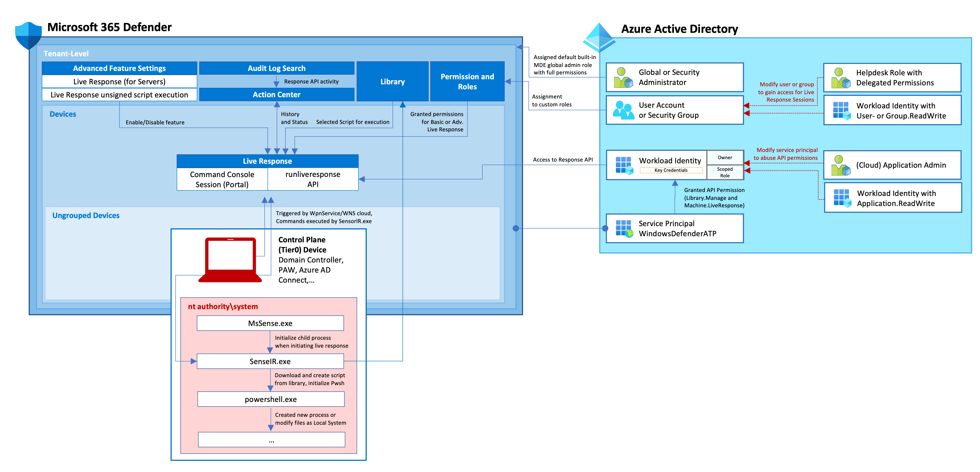Open the Permission and Roles box
The height and width of the screenshot is (472, 980).
467,81
